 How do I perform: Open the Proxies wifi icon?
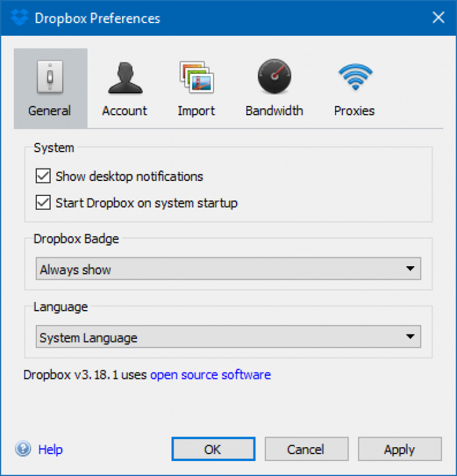(356, 76)
